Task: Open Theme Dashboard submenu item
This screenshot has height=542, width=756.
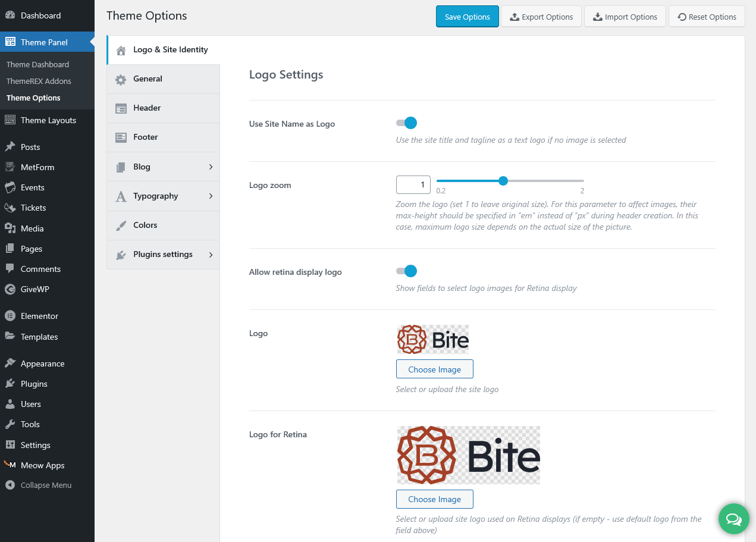Action: click(x=37, y=64)
